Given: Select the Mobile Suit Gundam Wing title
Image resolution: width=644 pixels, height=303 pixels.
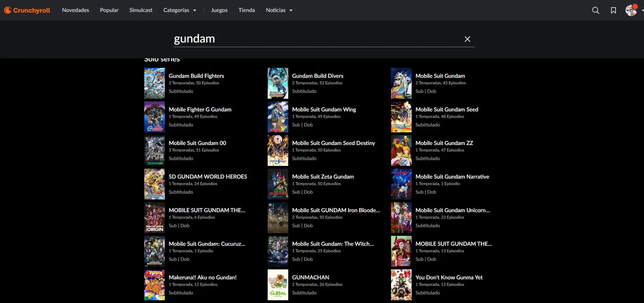Looking at the screenshot, I should [x=324, y=109].
